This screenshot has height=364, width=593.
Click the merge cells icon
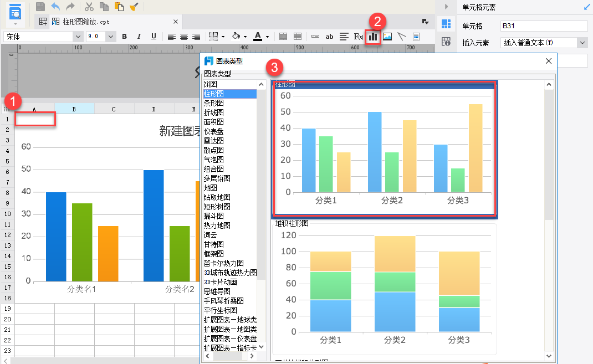(x=283, y=37)
